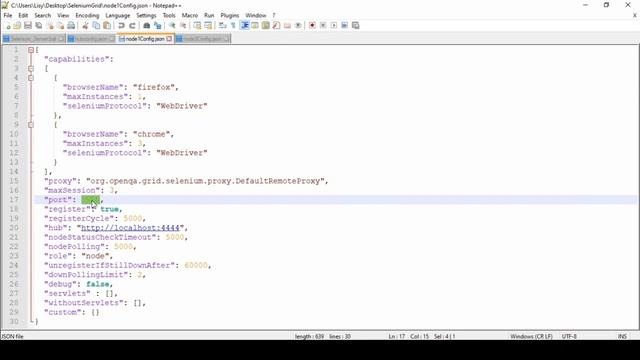Click Run Macro Multiple Times icon
This screenshot has width=640, height=360.
pyautogui.click(x=344, y=25)
